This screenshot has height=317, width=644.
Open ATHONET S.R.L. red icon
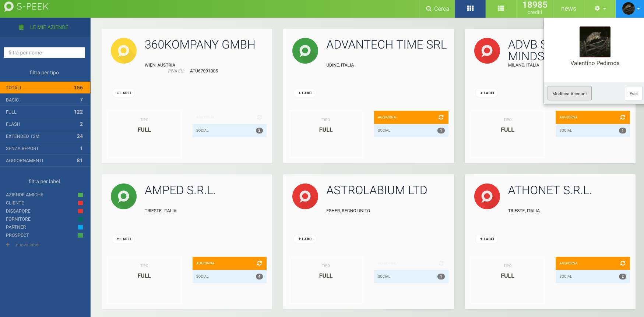487,196
